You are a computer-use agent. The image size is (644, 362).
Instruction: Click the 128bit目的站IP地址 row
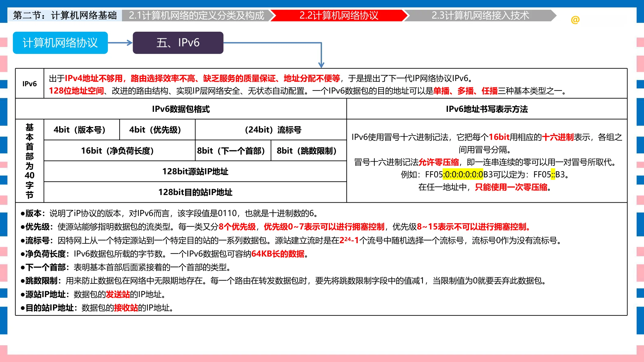click(x=195, y=192)
